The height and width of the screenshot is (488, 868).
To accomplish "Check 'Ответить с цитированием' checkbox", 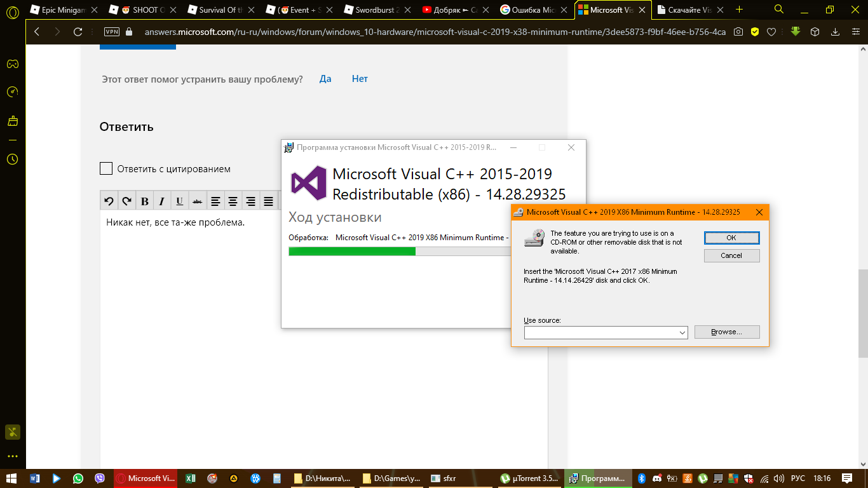I will coord(106,168).
